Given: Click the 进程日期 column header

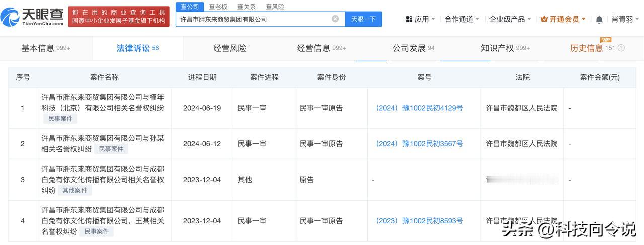Looking at the screenshot, I should pyautogui.click(x=203, y=77).
